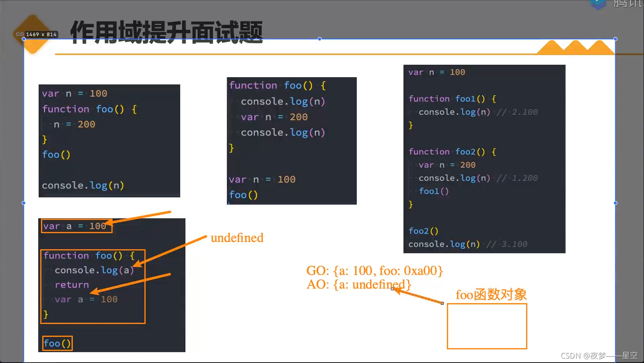The image size is (644, 363).
Task: Click "var n = 200" between two console.log lines
Action: click(274, 117)
